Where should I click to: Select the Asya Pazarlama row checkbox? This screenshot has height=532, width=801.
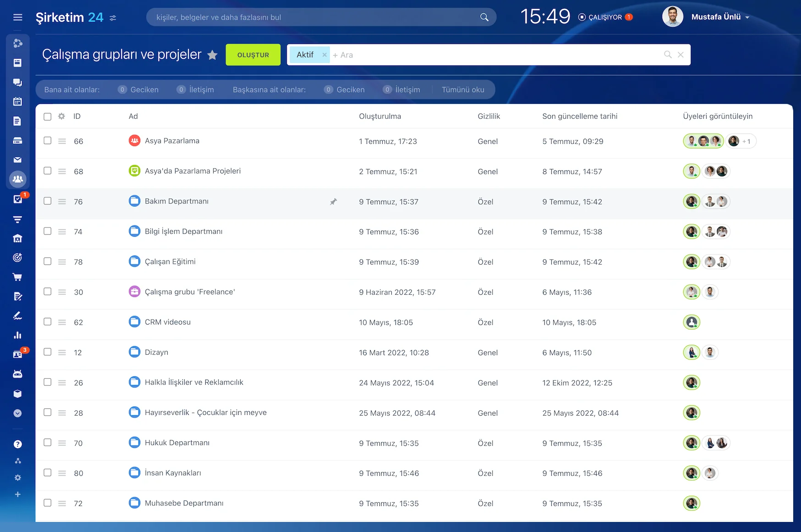pyautogui.click(x=48, y=141)
